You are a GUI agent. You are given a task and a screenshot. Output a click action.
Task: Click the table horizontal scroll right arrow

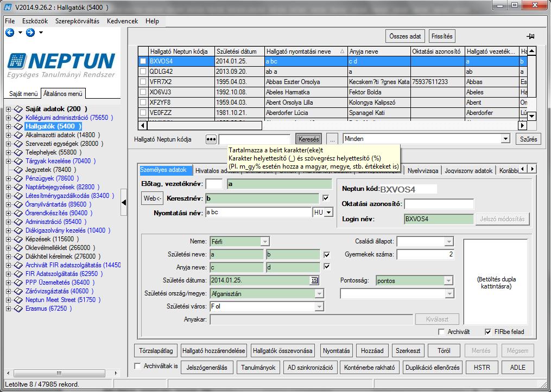(522, 125)
